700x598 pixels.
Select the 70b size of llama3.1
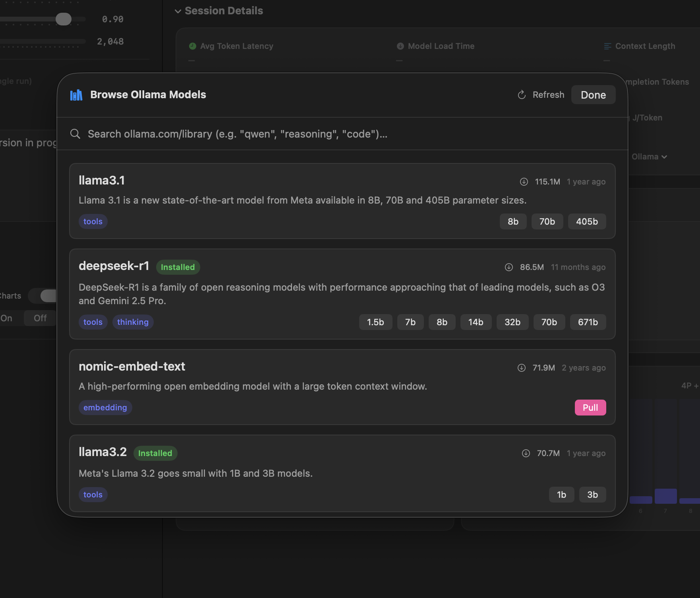547,221
